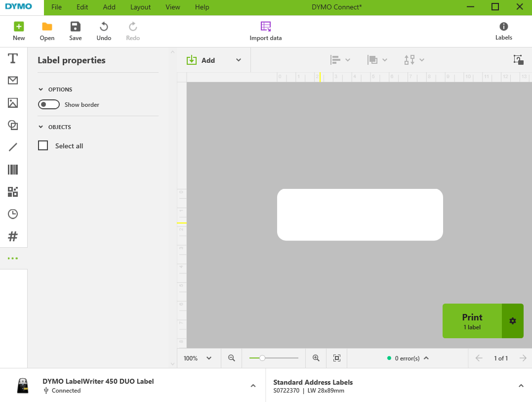Insert an Address object
This screenshot has width=532, height=402.
(x=13, y=80)
